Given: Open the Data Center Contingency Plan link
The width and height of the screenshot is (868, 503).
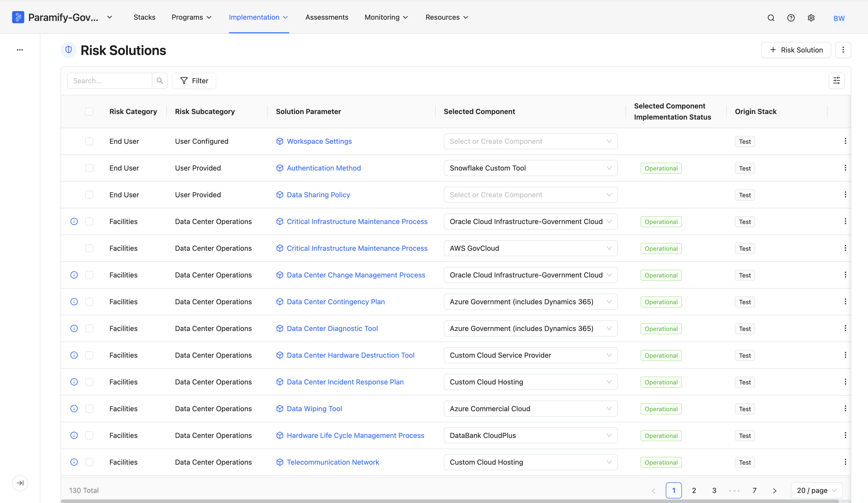Looking at the screenshot, I should click(335, 302).
